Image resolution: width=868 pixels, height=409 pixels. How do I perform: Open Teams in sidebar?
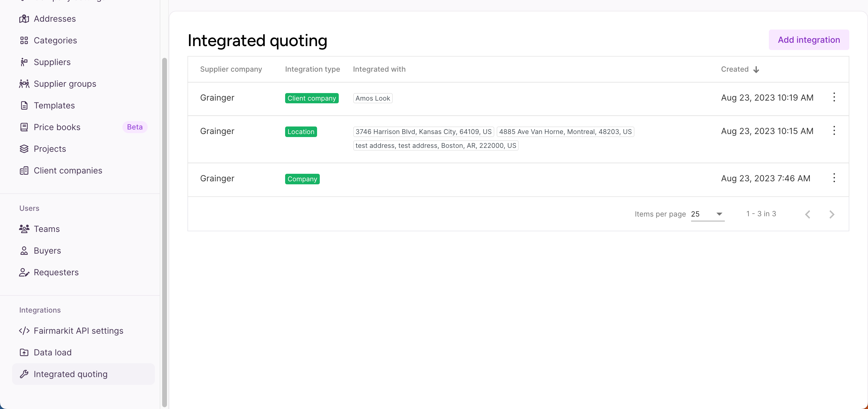click(83, 229)
